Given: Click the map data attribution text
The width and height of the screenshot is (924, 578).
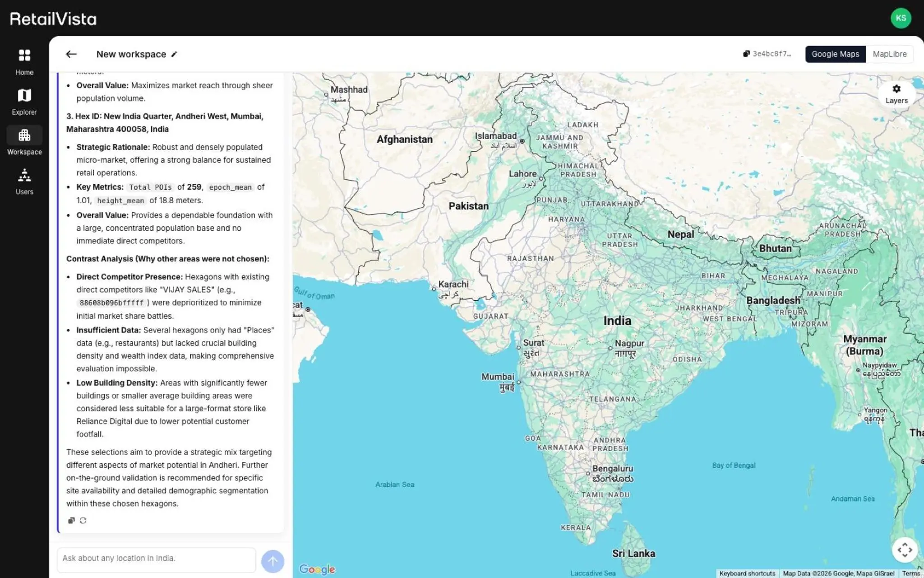Looking at the screenshot, I should click(x=838, y=573).
